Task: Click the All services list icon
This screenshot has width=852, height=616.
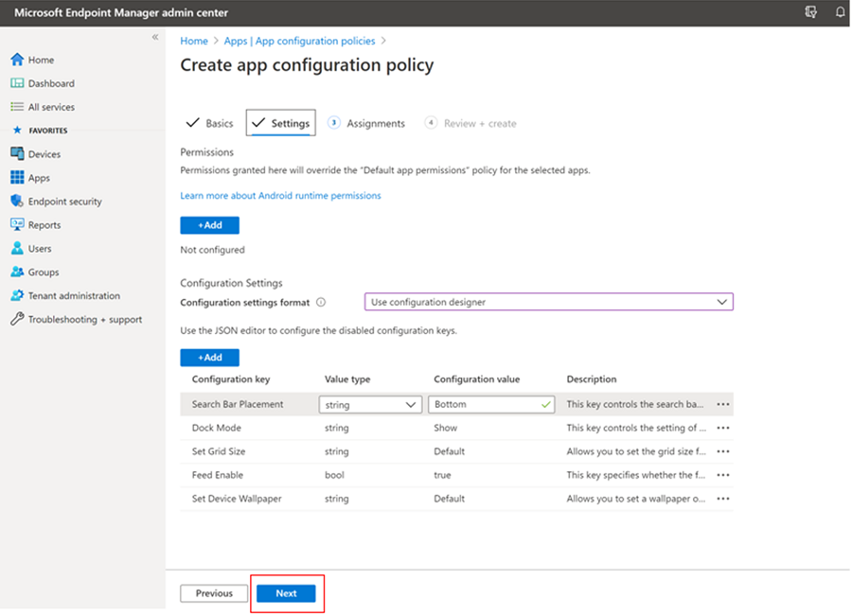Action: point(17,107)
